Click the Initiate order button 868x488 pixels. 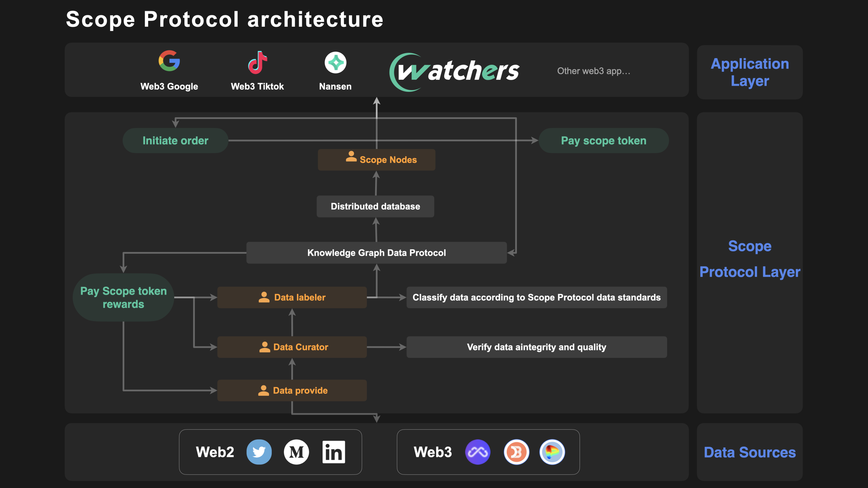click(175, 141)
